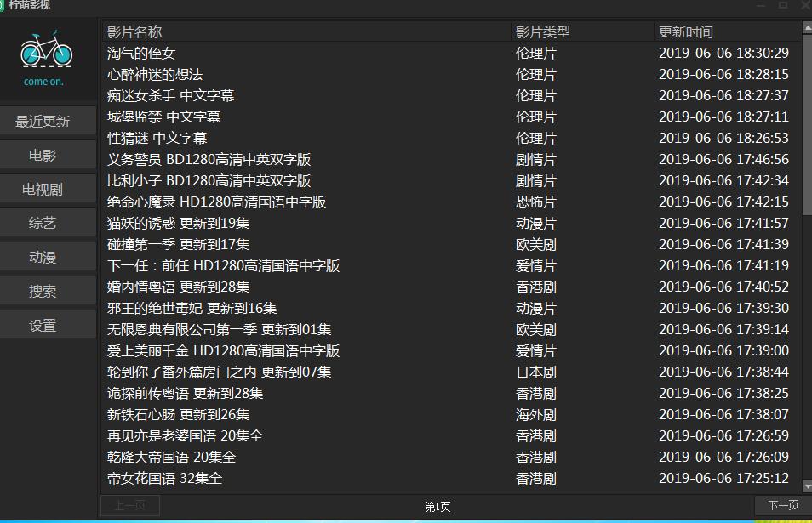Click timestamp 2019-06-06 17:39:00
Viewport: 812px width, 523px height.
tap(723, 350)
